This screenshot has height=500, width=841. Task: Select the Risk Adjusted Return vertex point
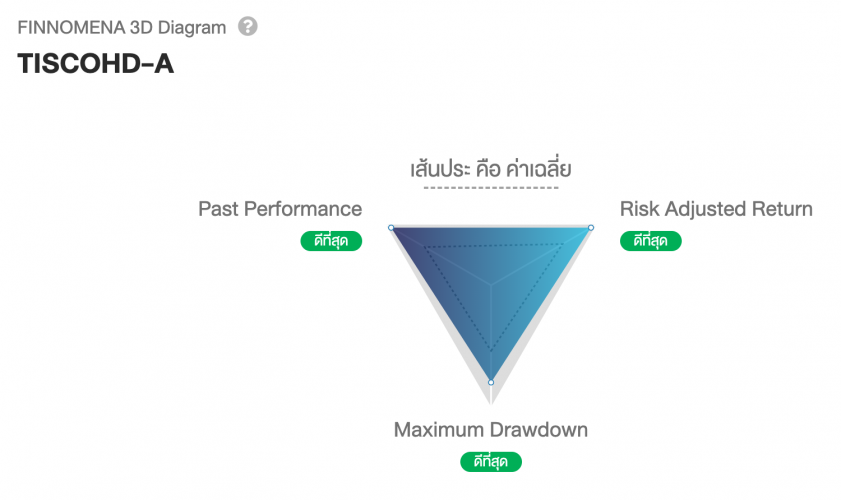(590, 228)
